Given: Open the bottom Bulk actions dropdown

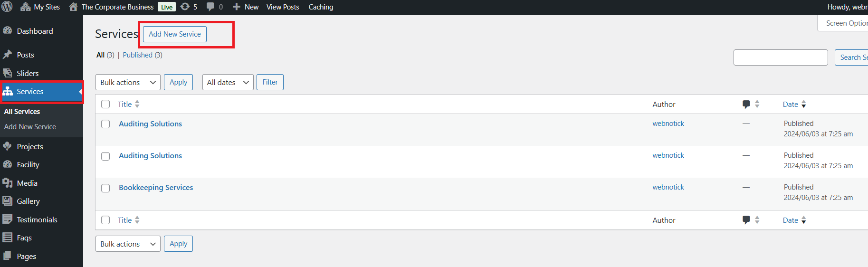Looking at the screenshot, I should click(128, 244).
